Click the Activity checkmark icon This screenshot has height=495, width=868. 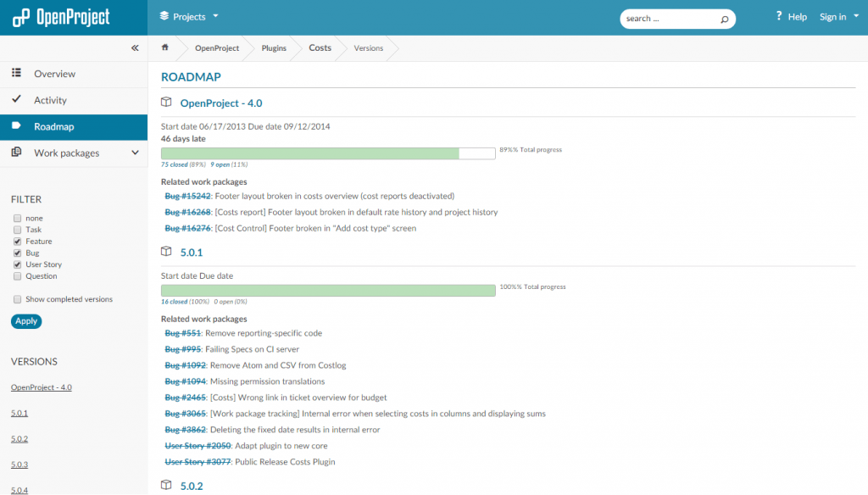[x=17, y=100]
